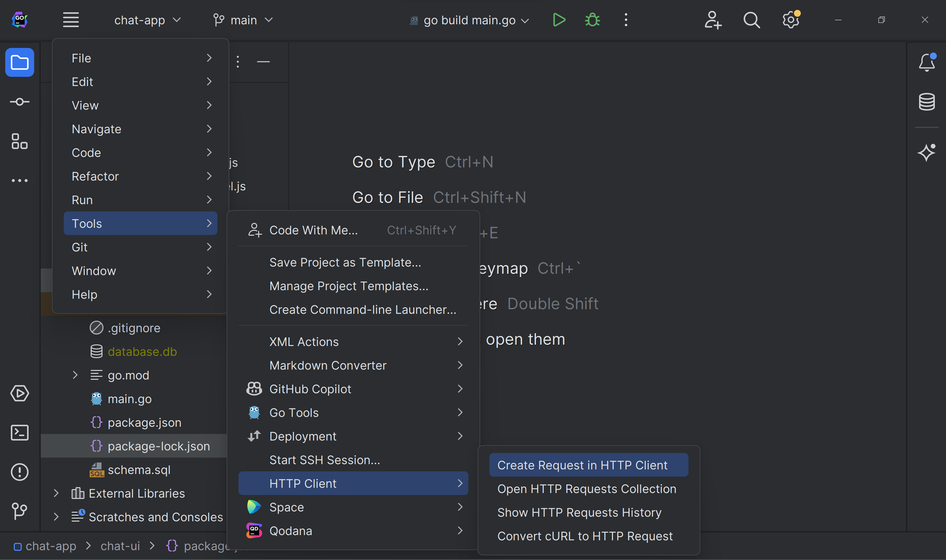Click 'Code With Me...' menu option
Viewport: 946px width, 560px height.
tap(314, 229)
